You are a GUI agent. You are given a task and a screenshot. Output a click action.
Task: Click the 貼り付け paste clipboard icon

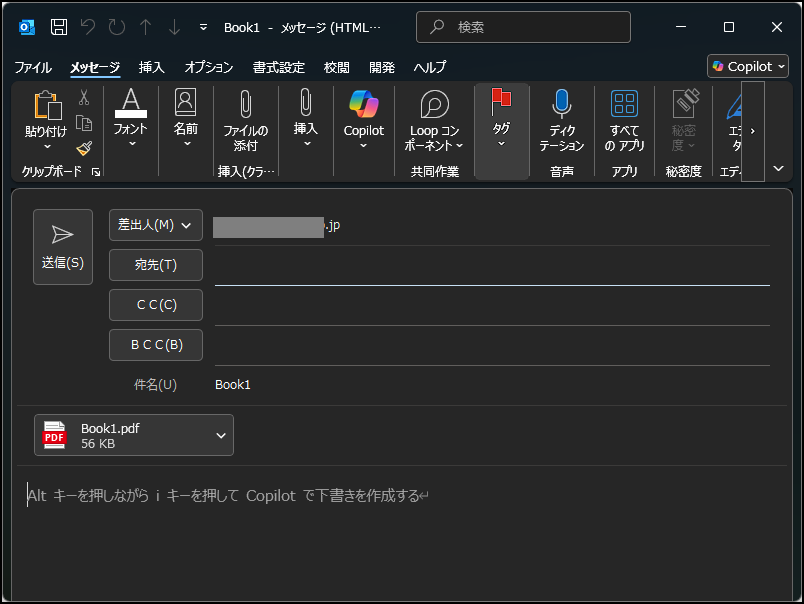coord(47,105)
